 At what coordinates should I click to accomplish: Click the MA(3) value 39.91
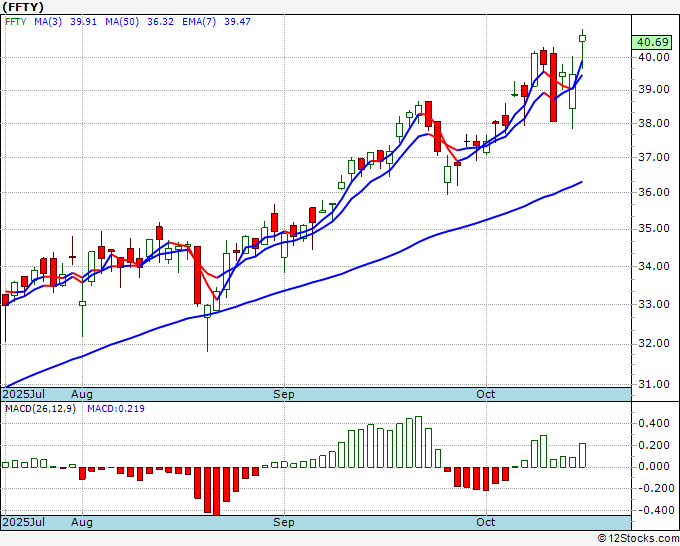[83, 22]
